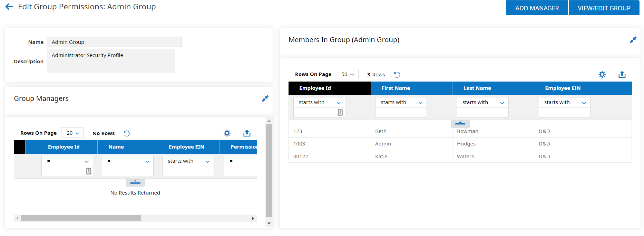The image size is (644, 236).
Task: Collapse the Members table filter row
Action: coord(460,124)
